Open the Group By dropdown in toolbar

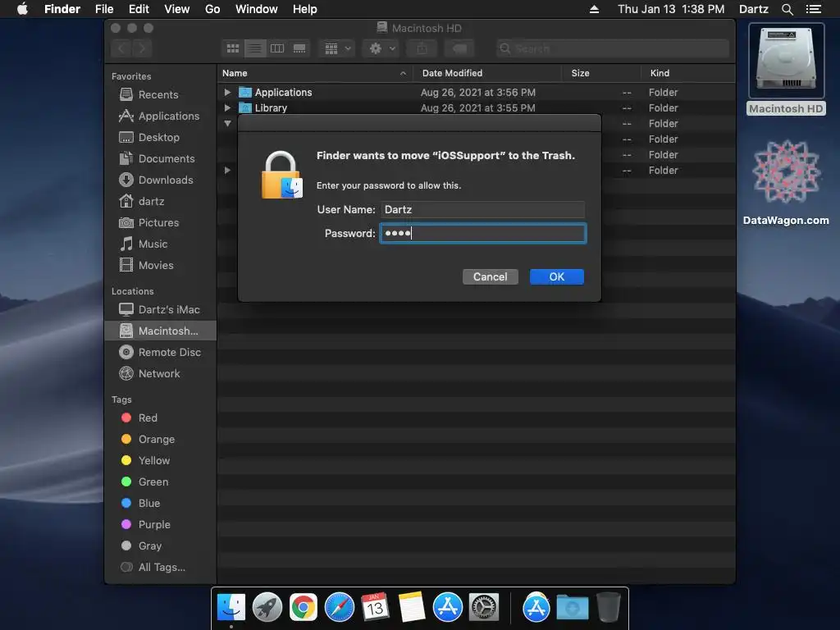tap(337, 48)
